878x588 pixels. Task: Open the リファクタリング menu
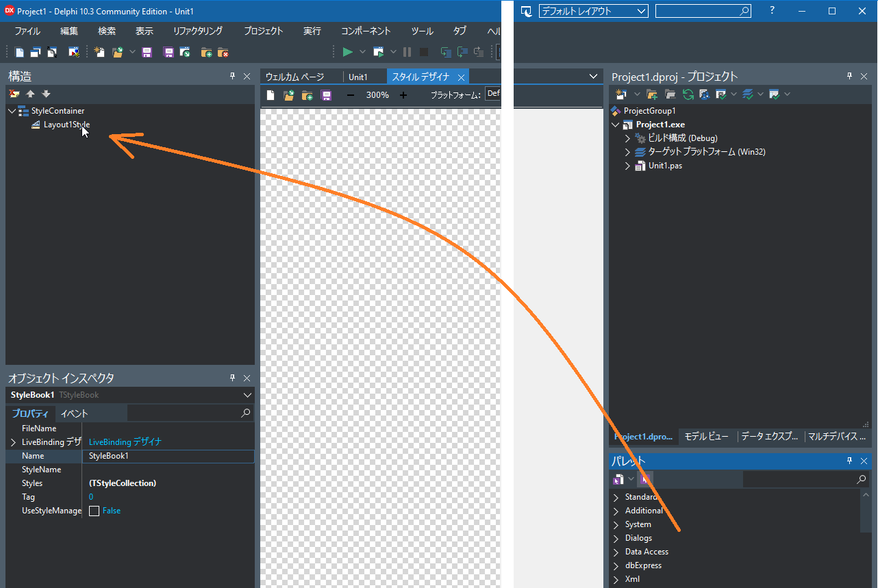[198, 31]
